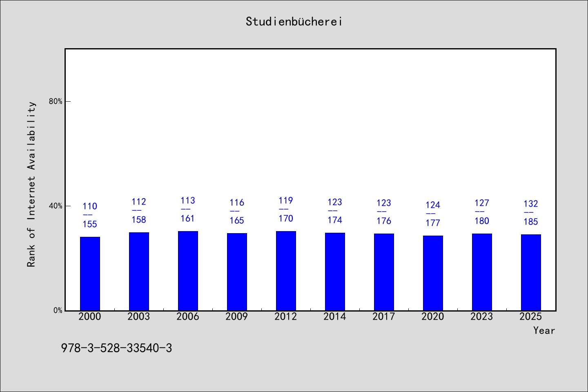Click the ISBN text 978-3-528-33540-3
The height and width of the screenshot is (392, 588).
click(x=117, y=348)
